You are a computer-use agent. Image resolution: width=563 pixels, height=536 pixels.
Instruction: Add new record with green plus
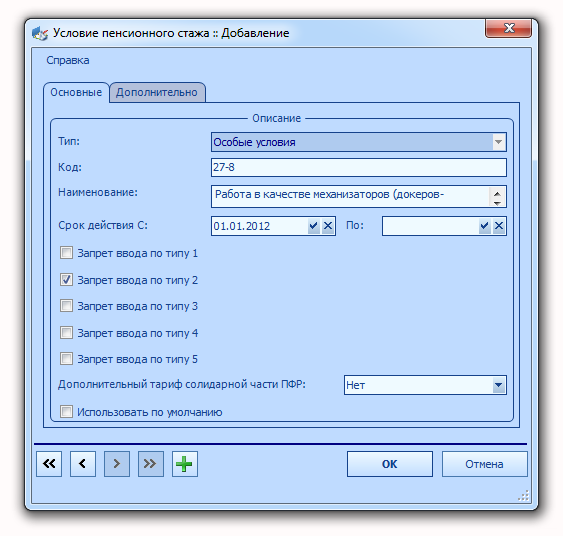coord(185,463)
